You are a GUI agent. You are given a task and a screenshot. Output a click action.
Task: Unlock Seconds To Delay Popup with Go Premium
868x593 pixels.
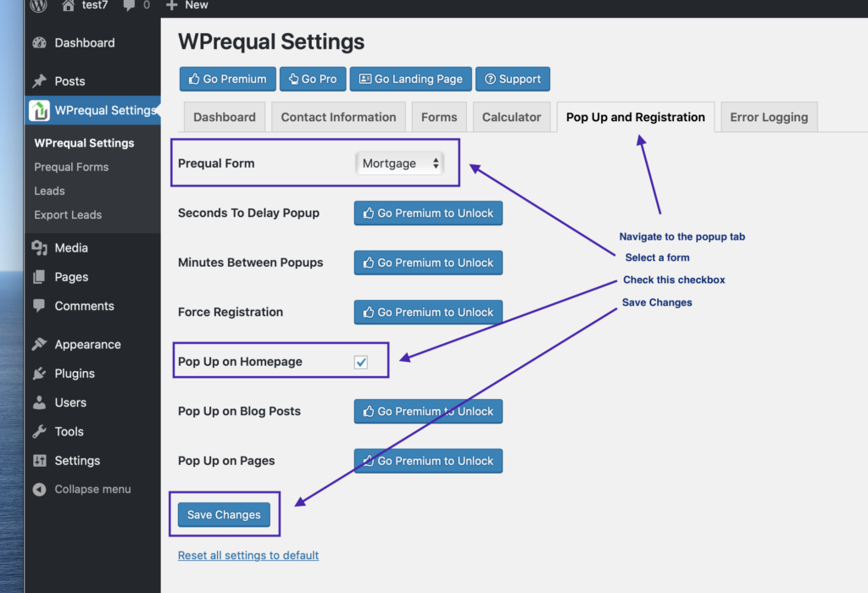coord(428,213)
